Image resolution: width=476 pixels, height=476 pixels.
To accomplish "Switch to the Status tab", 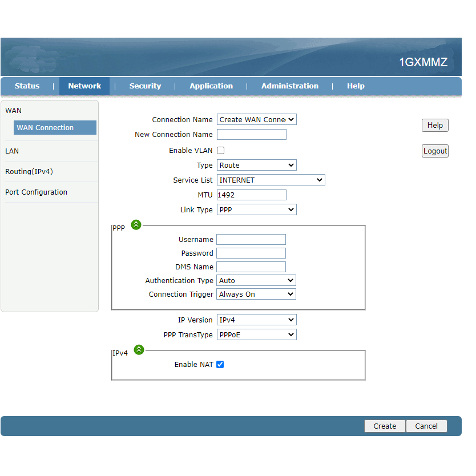I will (27, 86).
